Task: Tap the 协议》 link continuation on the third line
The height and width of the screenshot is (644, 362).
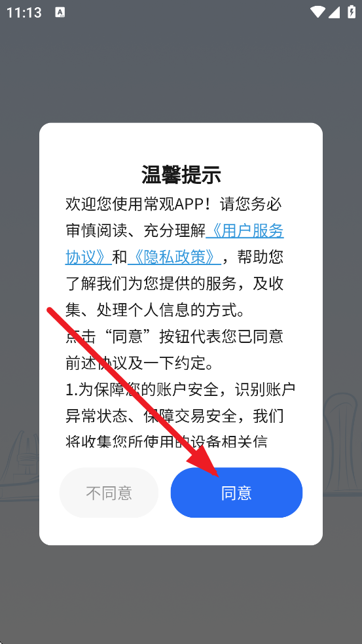Action: [89, 257]
